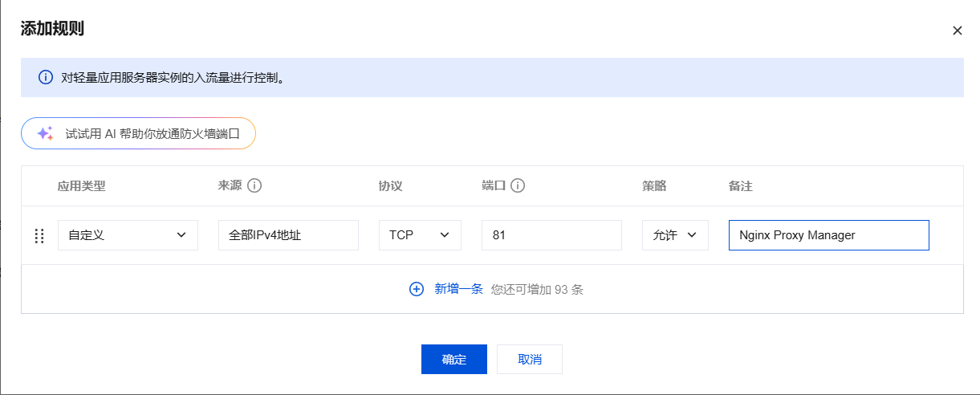Image resolution: width=980 pixels, height=395 pixels.
Task: Click the 新增一条 link
Action: coord(458,289)
